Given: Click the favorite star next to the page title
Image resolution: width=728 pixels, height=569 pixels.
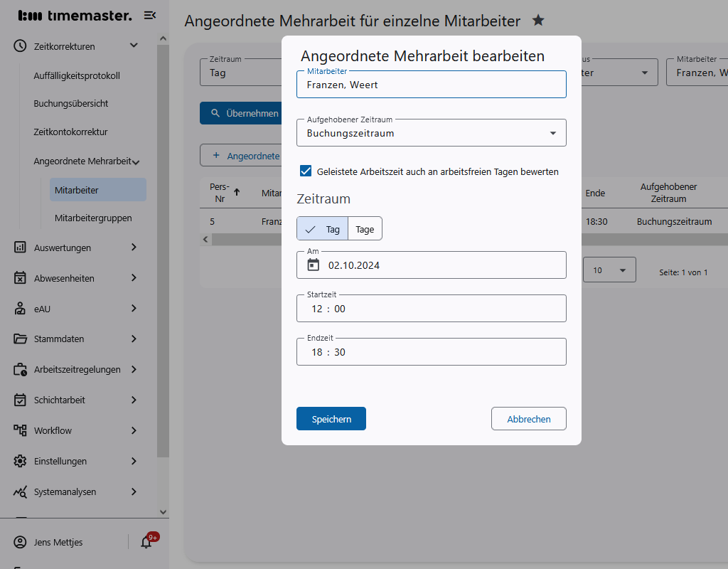Looking at the screenshot, I should (538, 21).
